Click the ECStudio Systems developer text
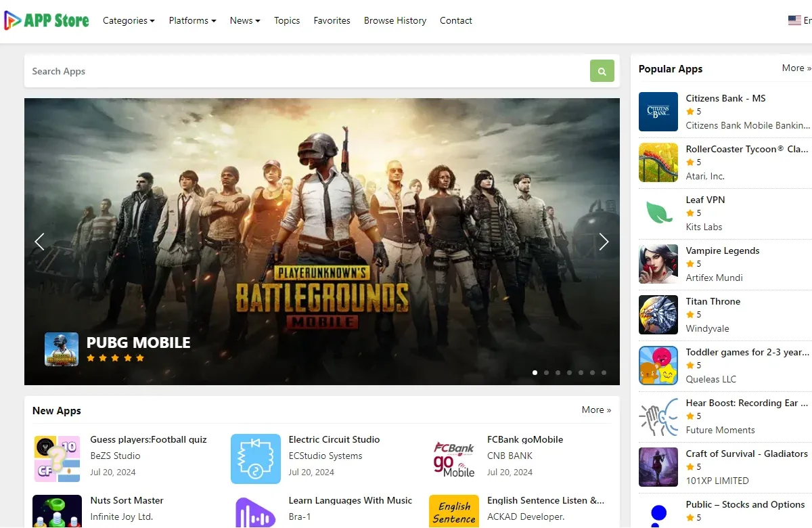This screenshot has width=812, height=528. 325,456
